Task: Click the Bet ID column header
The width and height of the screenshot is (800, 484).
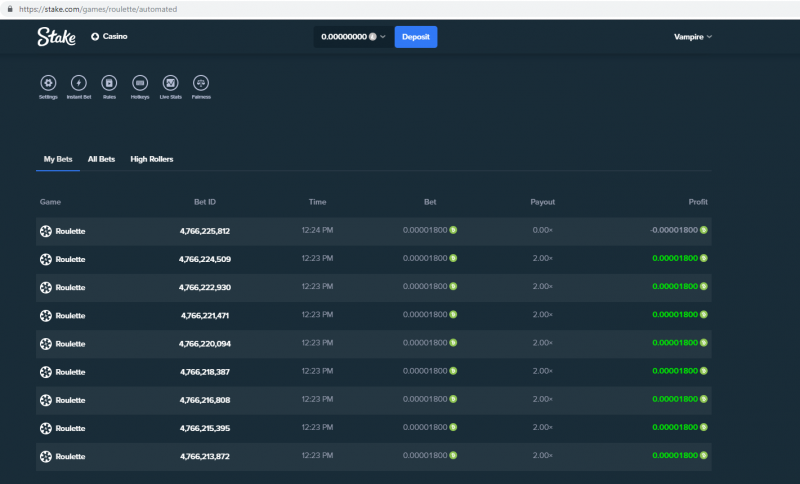Action: click(x=205, y=202)
